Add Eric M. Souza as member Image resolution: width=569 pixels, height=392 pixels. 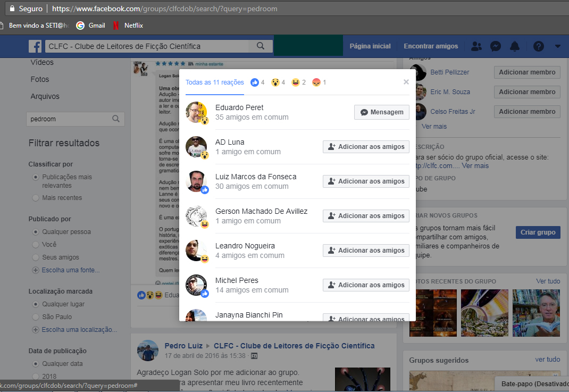527,92
